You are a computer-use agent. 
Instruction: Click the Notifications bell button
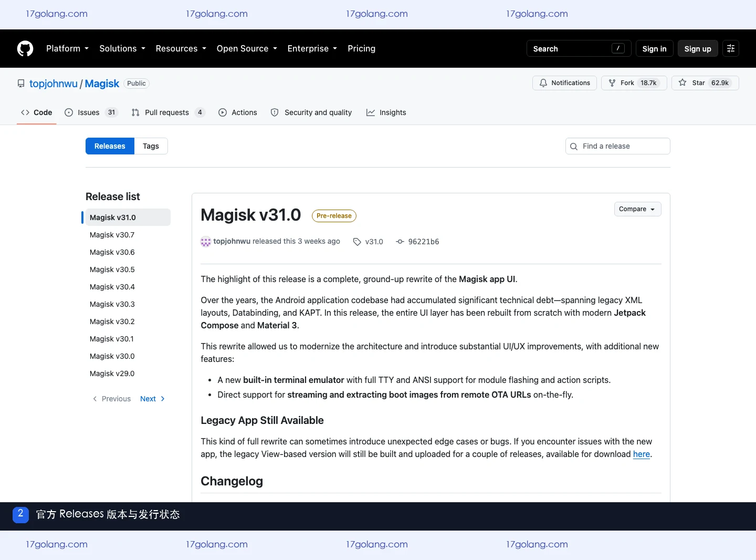coord(564,83)
